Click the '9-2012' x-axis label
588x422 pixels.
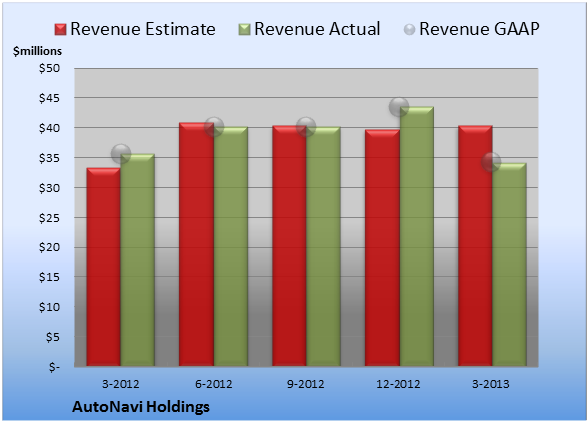click(306, 384)
